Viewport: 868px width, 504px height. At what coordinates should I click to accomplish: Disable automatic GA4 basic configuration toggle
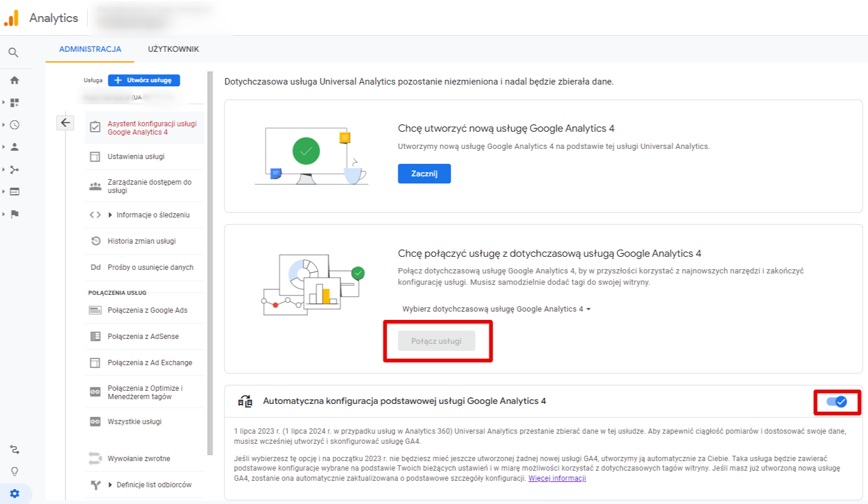(836, 402)
